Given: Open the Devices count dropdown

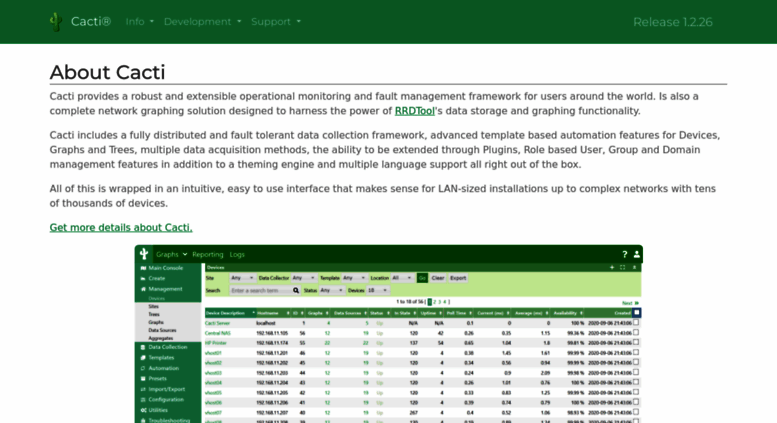Looking at the screenshot, I should point(378,290).
